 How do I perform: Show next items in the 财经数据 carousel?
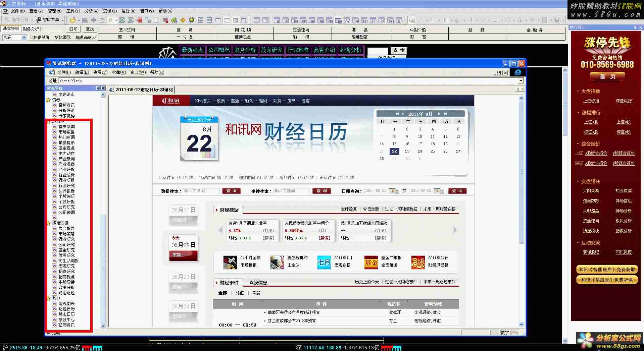click(x=455, y=230)
